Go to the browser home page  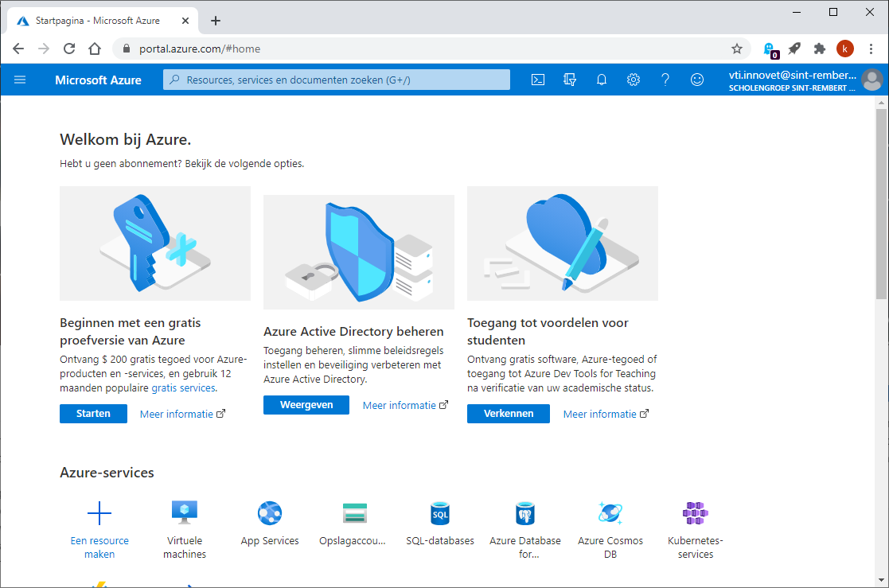(95, 49)
